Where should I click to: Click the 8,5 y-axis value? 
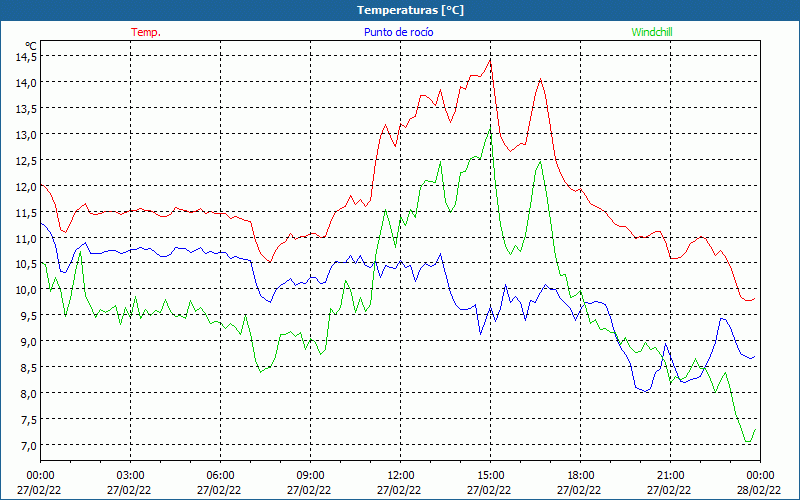[x=29, y=367]
